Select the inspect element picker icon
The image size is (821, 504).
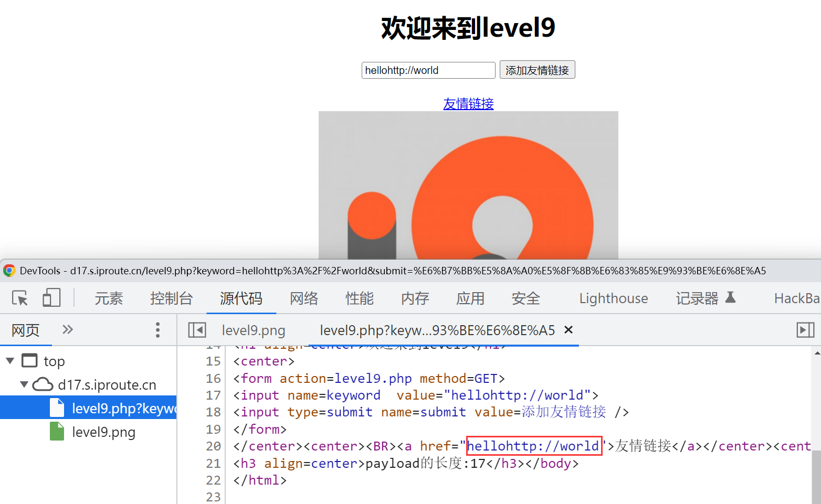click(x=20, y=298)
